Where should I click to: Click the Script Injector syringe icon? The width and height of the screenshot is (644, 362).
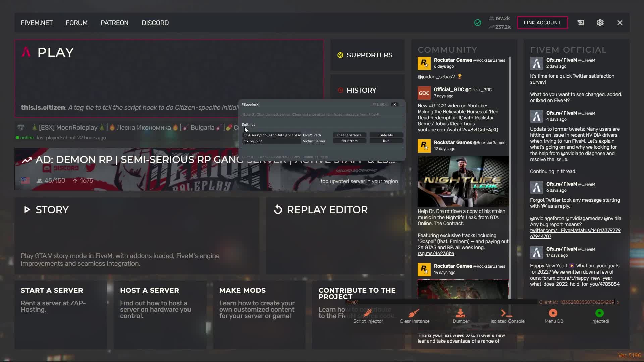368,313
